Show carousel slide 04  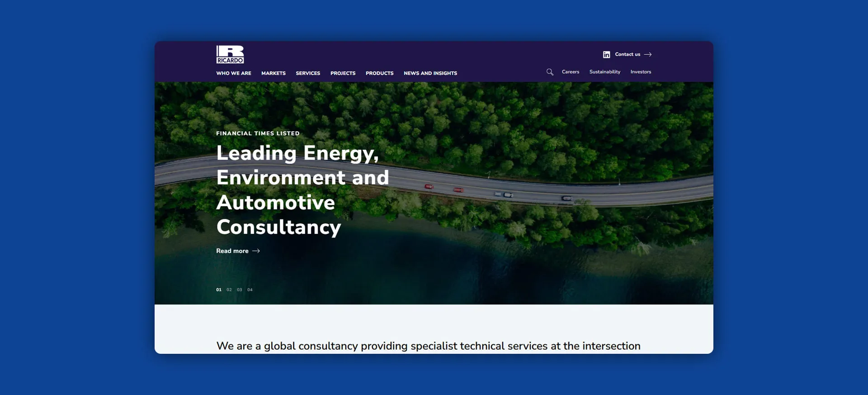click(x=250, y=290)
